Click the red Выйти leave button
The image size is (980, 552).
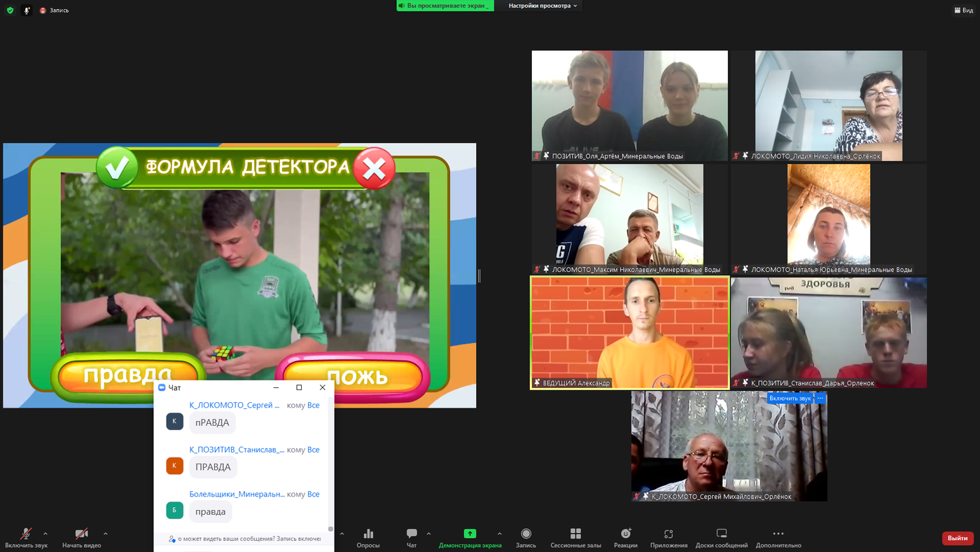pos(957,538)
